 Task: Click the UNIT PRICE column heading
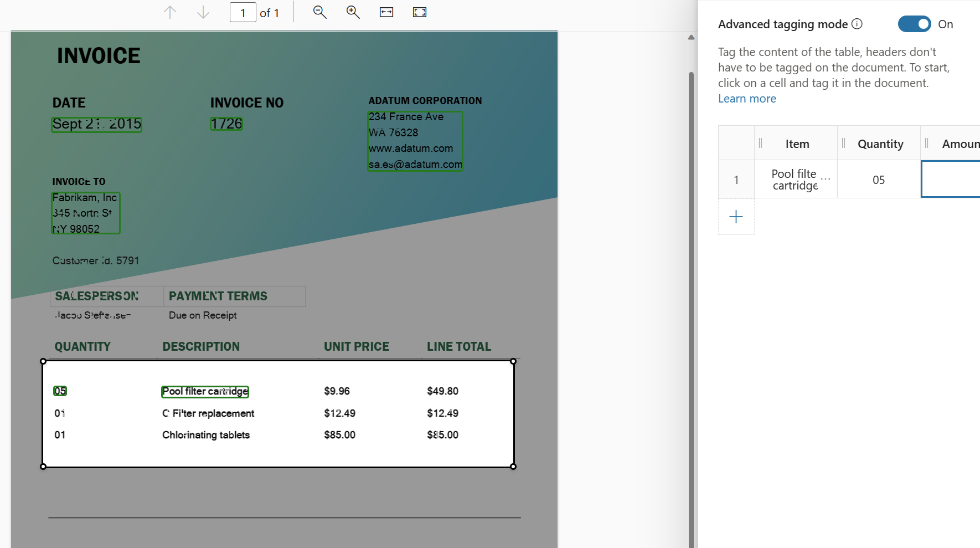point(357,347)
